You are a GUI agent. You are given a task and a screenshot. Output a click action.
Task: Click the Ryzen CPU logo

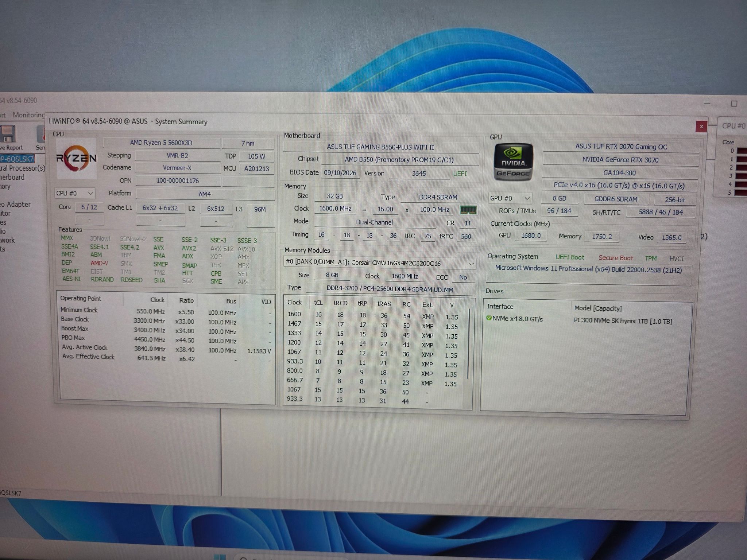[x=77, y=158]
